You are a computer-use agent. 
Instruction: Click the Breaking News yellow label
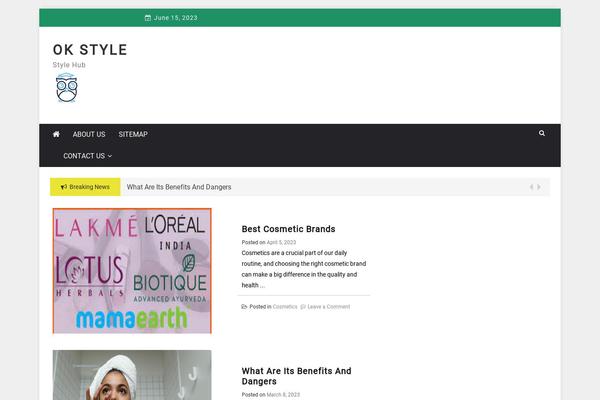point(85,187)
